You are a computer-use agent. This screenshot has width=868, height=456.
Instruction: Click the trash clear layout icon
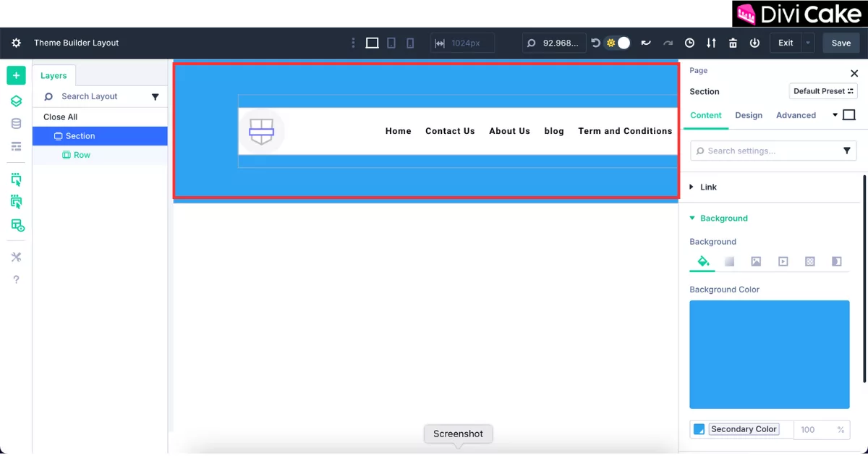point(733,43)
